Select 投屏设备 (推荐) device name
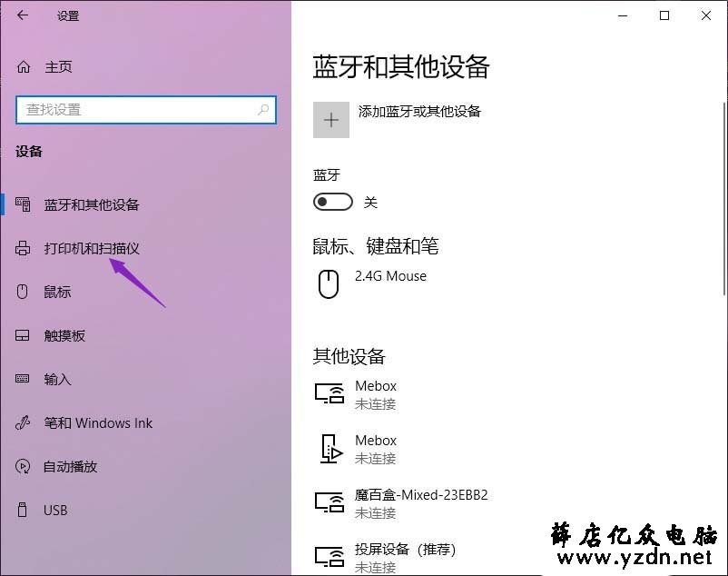The height and width of the screenshot is (576, 728). pyautogui.click(x=406, y=550)
